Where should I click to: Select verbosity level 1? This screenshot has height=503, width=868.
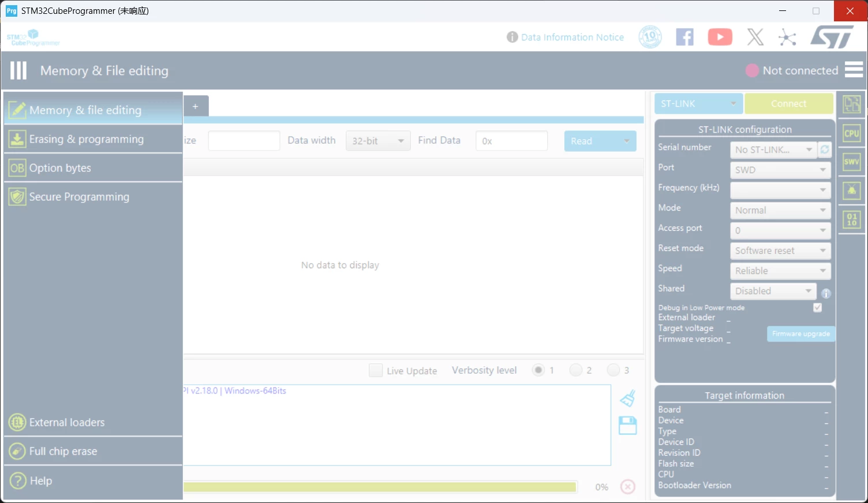pyautogui.click(x=538, y=370)
